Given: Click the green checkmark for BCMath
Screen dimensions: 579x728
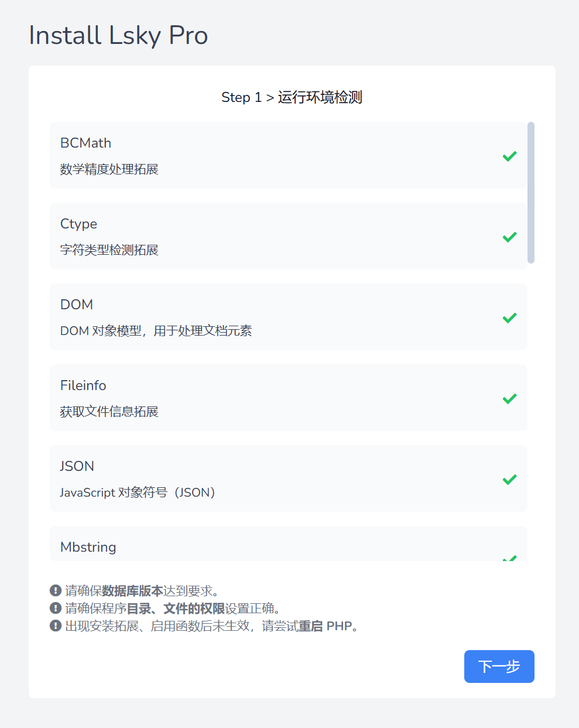Looking at the screenshot, I should pos(509,156).
